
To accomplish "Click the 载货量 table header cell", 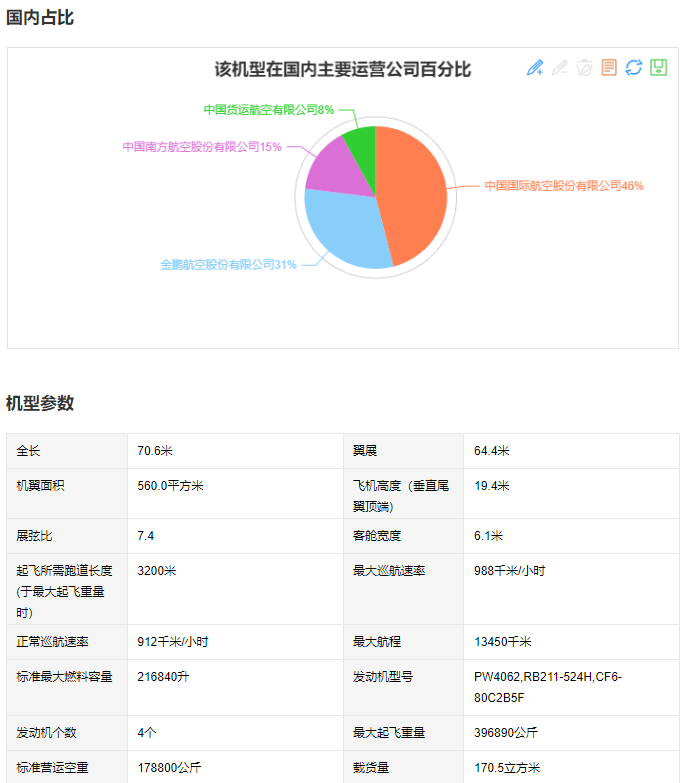I will (403, 767).
